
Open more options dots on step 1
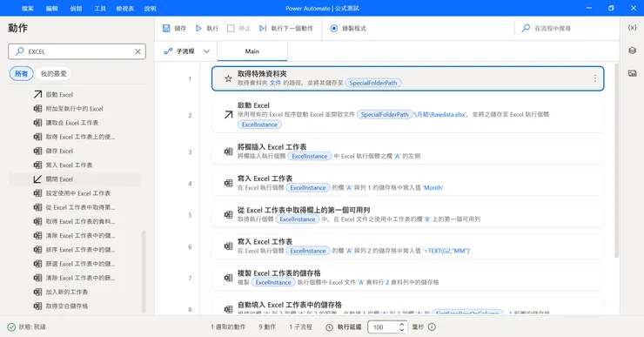click(594, 78)
